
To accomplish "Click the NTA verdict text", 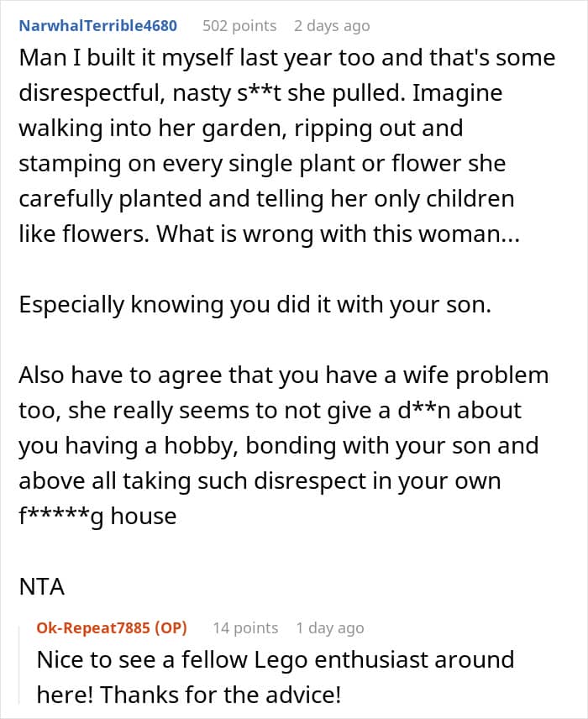I will pos(42,586).
